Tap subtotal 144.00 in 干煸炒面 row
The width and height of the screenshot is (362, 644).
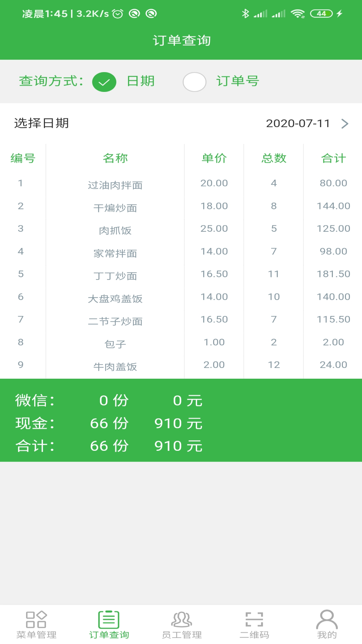pyautogui.click(x=333, y=206)
